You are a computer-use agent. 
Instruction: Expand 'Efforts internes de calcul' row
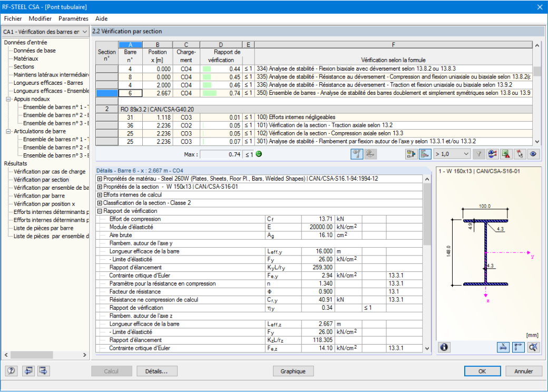pos(100,195)
